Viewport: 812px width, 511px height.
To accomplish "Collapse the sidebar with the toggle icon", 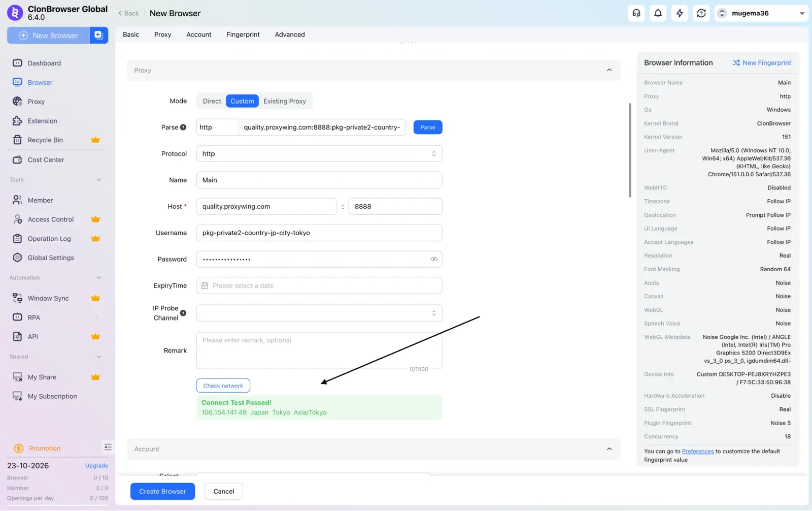I will coord(108,447).
